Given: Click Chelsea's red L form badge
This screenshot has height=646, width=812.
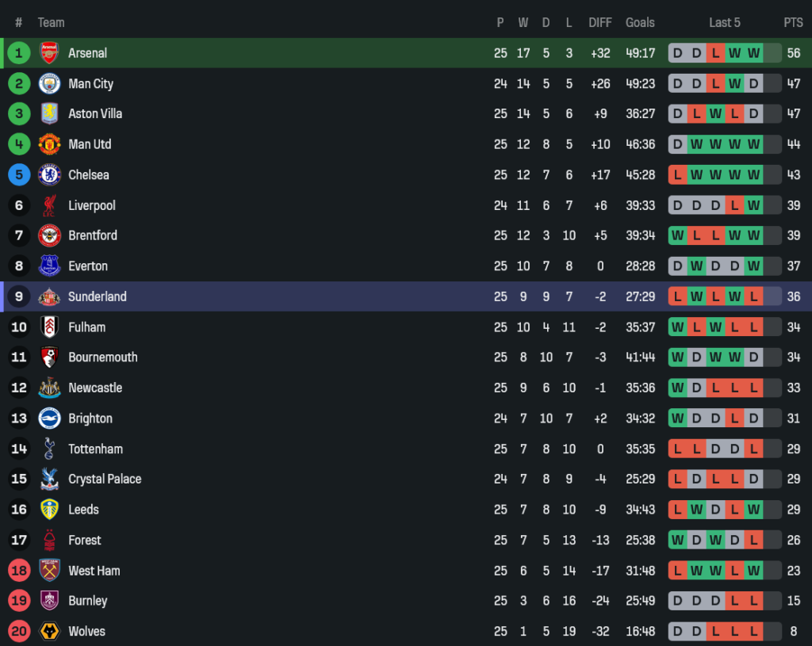Looking at the screenshot, I should pos(678,174).
